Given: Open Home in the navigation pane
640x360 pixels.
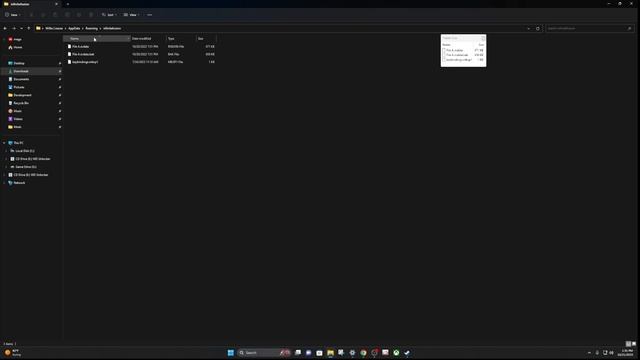Looking at the screenshot, I should pyautogui.click(x=18, y=47).
